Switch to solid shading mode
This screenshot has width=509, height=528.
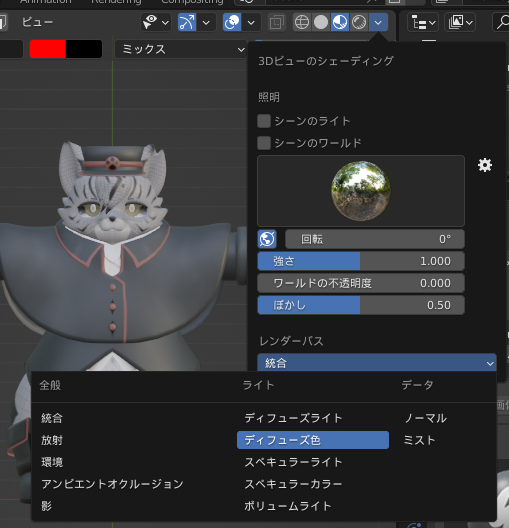coord(321,22)
